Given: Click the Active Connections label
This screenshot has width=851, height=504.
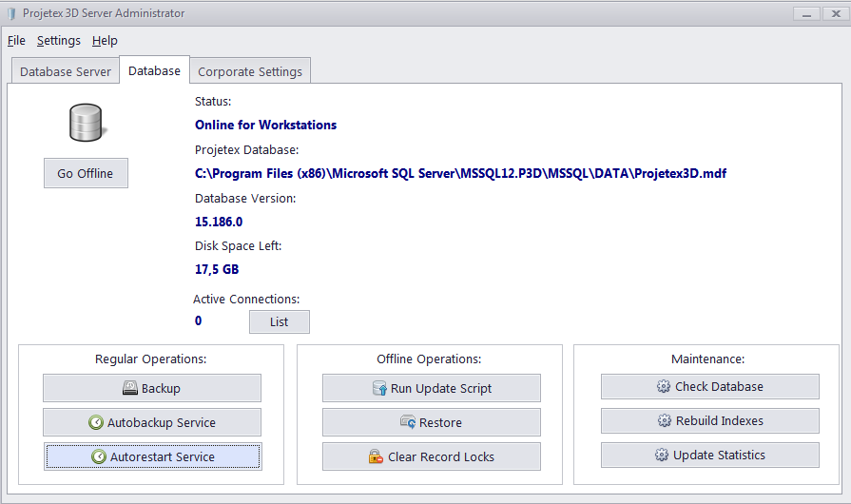Looking at the screenshot, I should (x=246, y=299).
